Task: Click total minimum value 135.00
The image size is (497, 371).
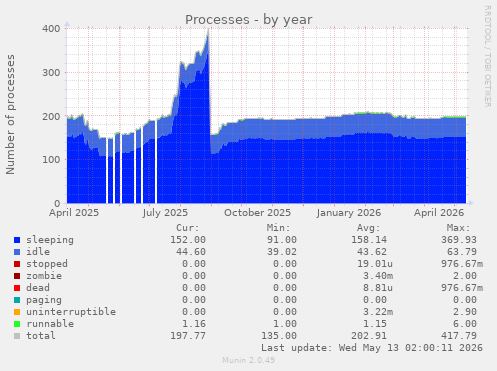Action: (x=279, y=336)
